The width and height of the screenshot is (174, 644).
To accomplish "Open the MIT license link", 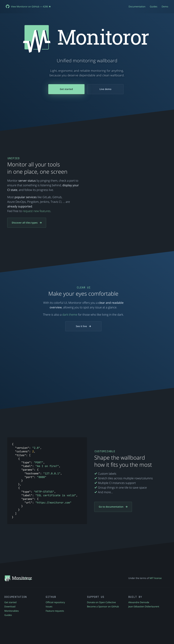I will click(155, 578).
